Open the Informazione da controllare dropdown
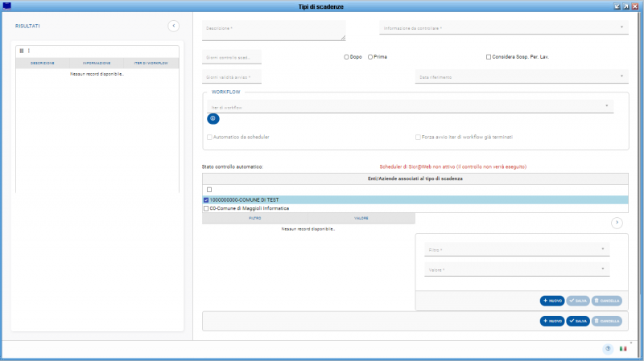644x361 pixels. 503,28
